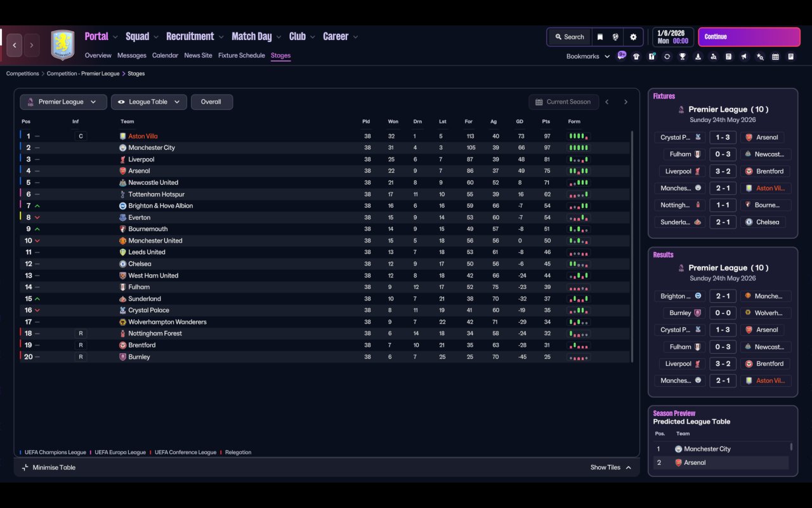Collapse tiles with Show Tiles chevron
Image resolution: width=812 pixels, height=508 pixels.
[x=628, y=467]
